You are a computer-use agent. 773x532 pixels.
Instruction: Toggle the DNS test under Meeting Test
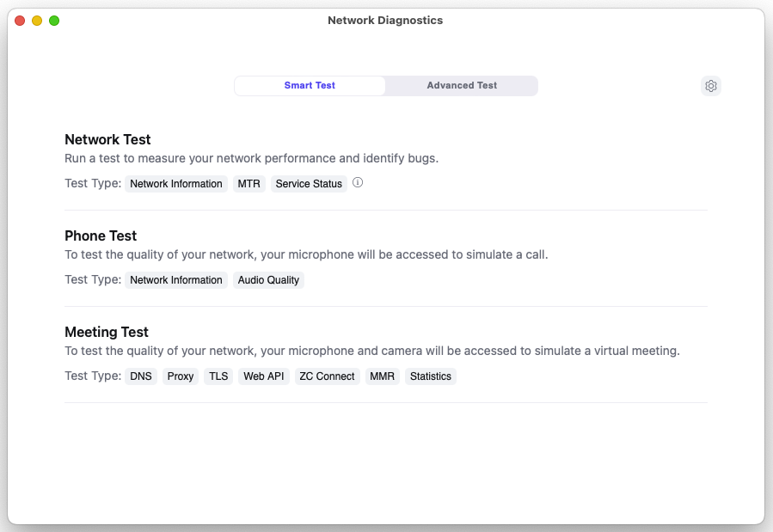click(141, 376)
